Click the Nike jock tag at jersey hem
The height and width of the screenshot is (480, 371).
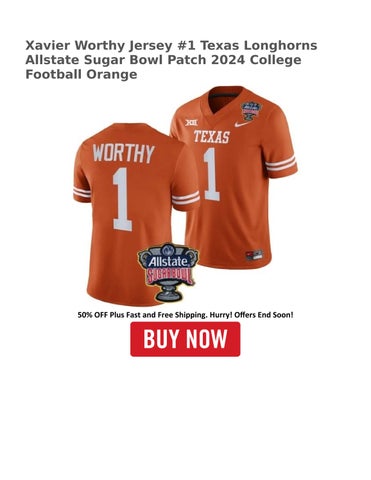[254, 255]
